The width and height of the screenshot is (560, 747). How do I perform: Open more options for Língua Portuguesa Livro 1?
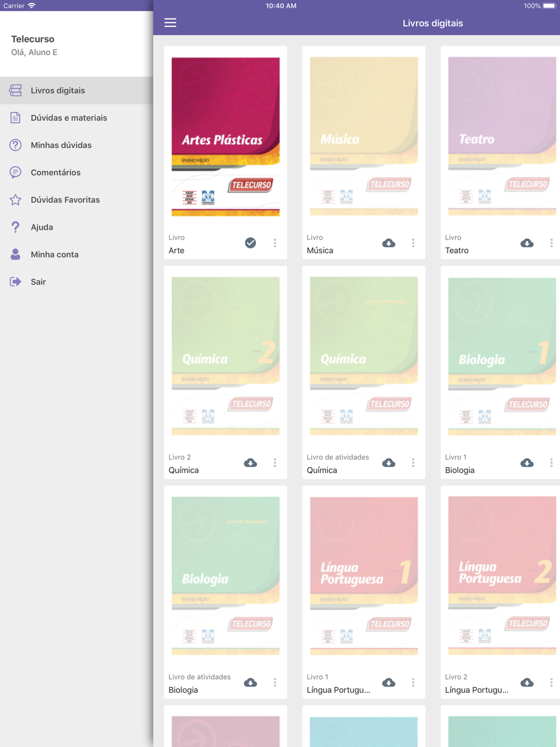click(x=413, y=683)
